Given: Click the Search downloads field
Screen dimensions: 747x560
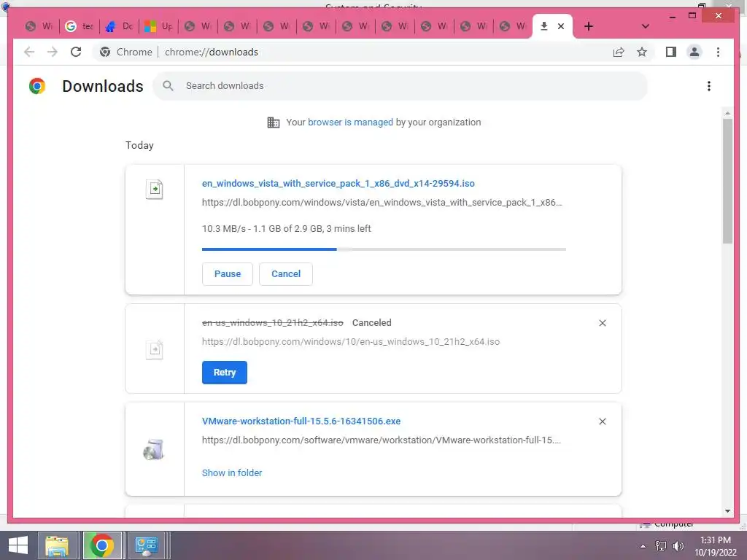Looking at the screenshot, I should 400,86.
